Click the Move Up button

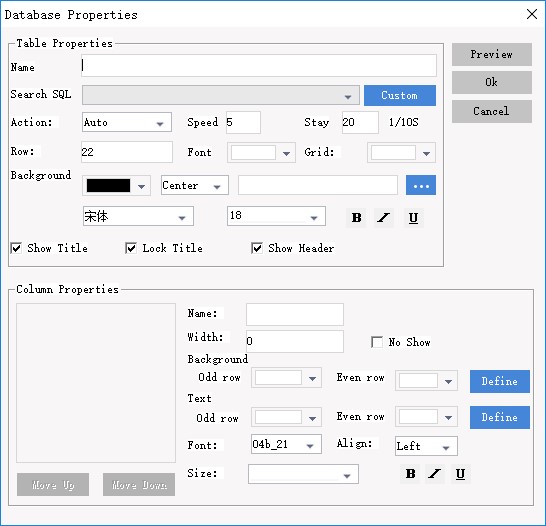click(x=53, y=485)
